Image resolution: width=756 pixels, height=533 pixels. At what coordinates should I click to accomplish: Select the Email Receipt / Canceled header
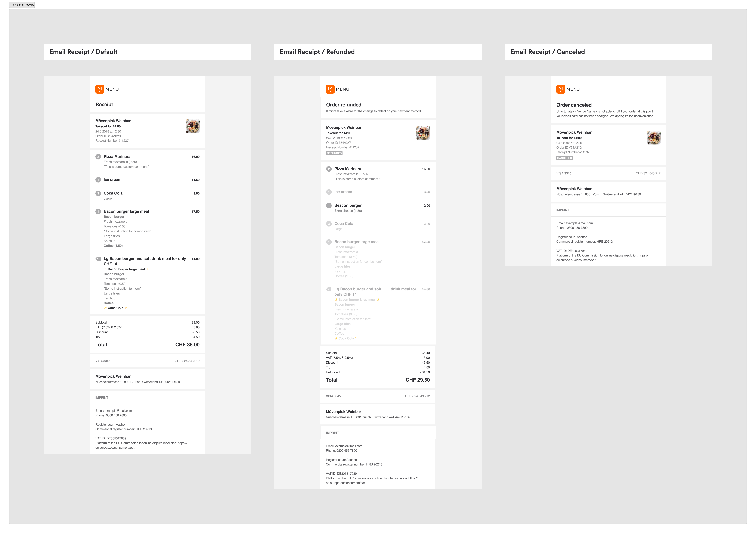point(547,52)
